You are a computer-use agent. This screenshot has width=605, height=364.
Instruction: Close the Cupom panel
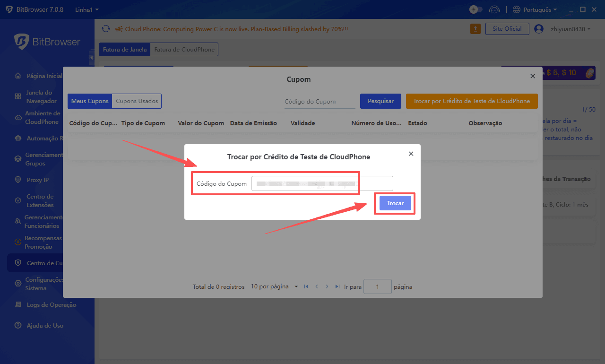533,76
